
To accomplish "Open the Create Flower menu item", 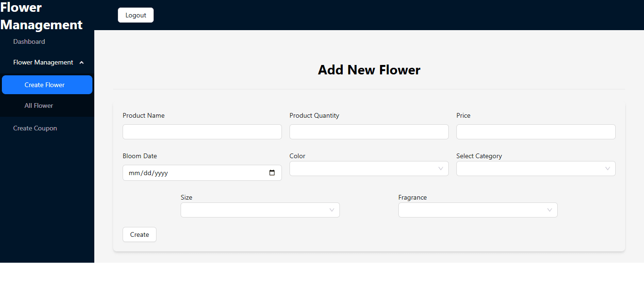I will coord(47,85).
